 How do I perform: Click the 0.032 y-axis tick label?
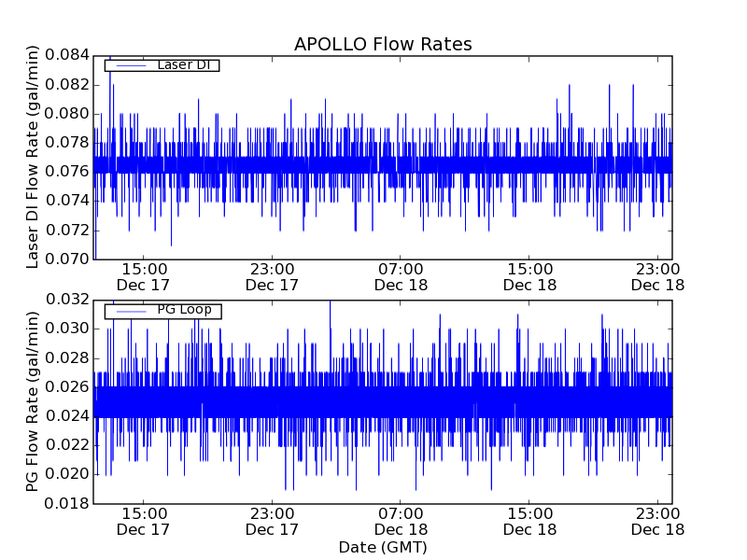(x=67, y=300)
